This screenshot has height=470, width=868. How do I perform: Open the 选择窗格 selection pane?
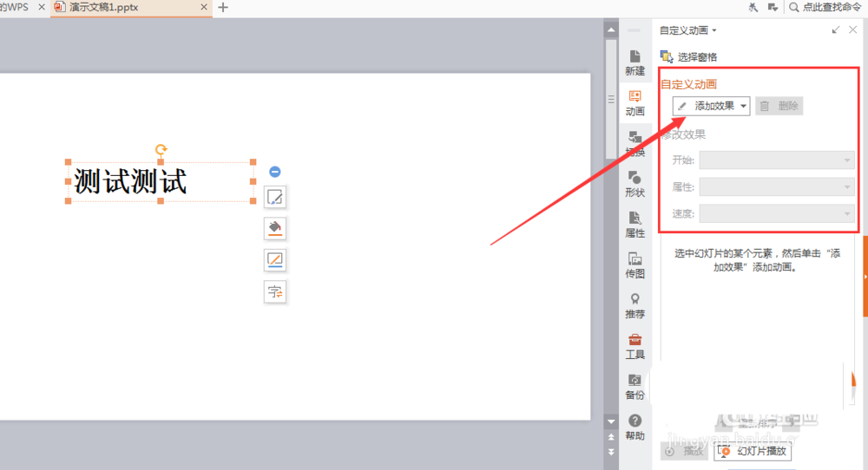[688, 57]
